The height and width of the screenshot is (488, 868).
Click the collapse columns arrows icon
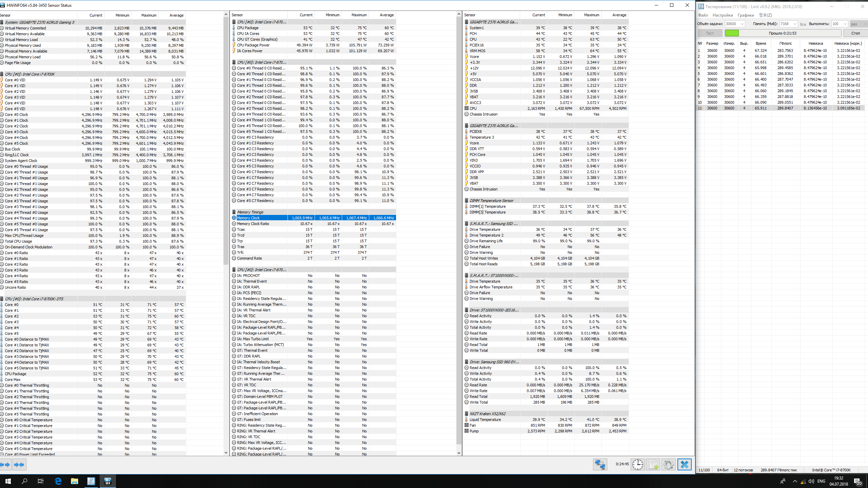tap(19, 464)
